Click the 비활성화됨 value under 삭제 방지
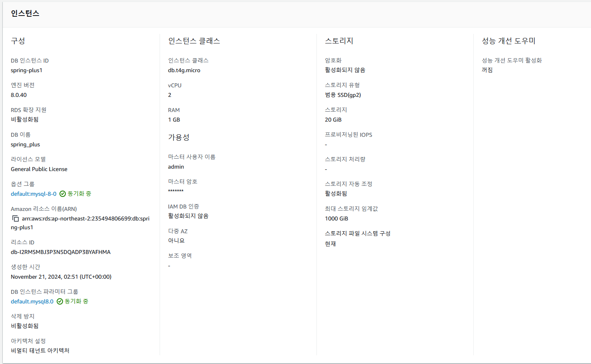591x364 pixels. (x=25, y=326)
